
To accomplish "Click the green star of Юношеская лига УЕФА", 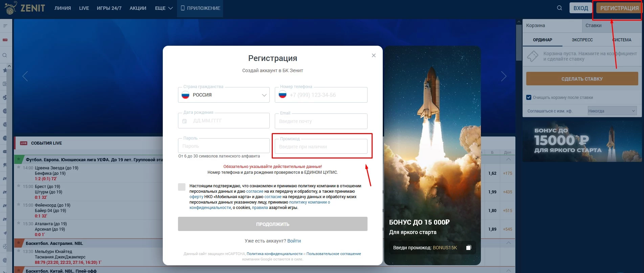I will coord(19,159).
